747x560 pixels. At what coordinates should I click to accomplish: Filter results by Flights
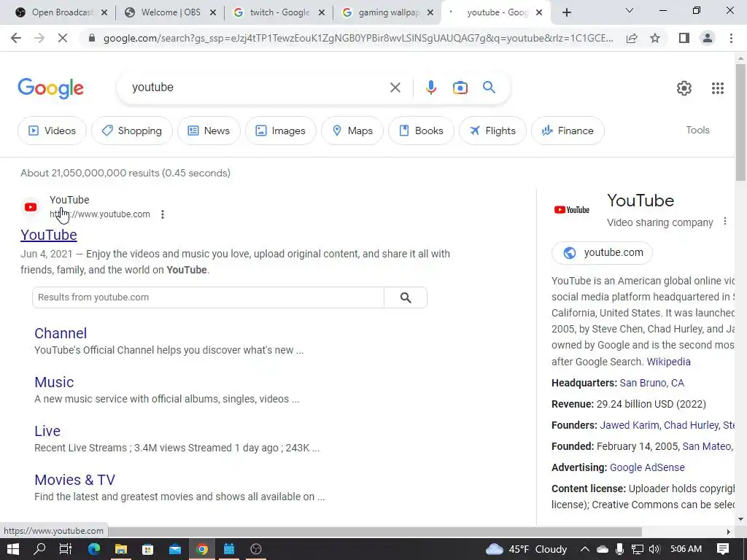coord(492,131)
